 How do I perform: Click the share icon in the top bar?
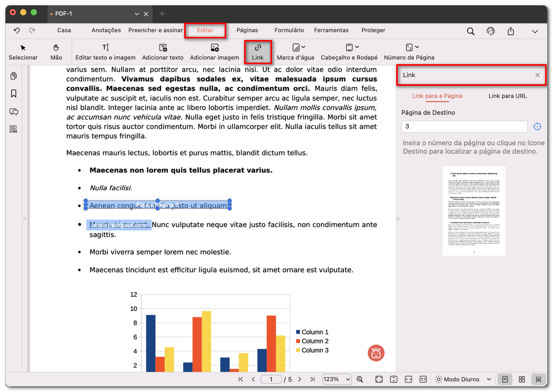510,31
